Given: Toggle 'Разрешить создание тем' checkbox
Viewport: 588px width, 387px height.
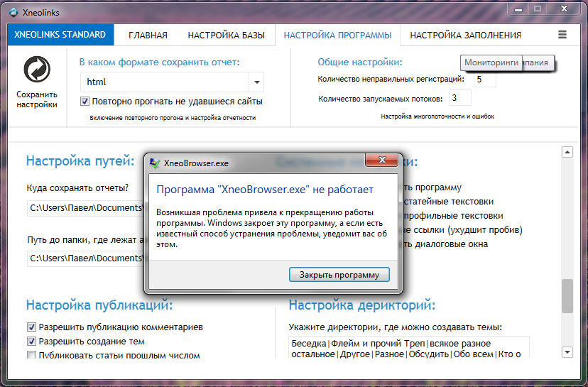Looking at the screenshot, I should [x=31, y=342].
